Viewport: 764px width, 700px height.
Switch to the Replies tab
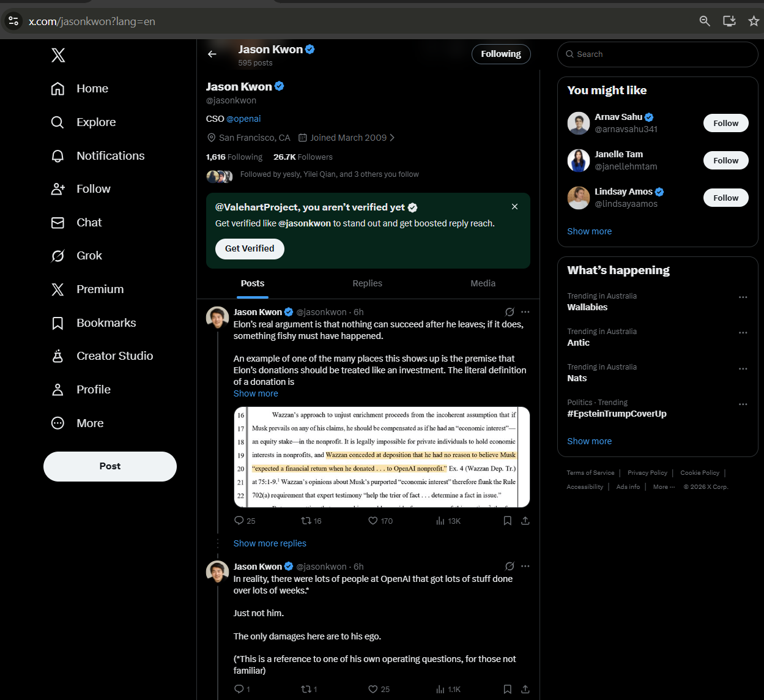[x=367, y=283]
